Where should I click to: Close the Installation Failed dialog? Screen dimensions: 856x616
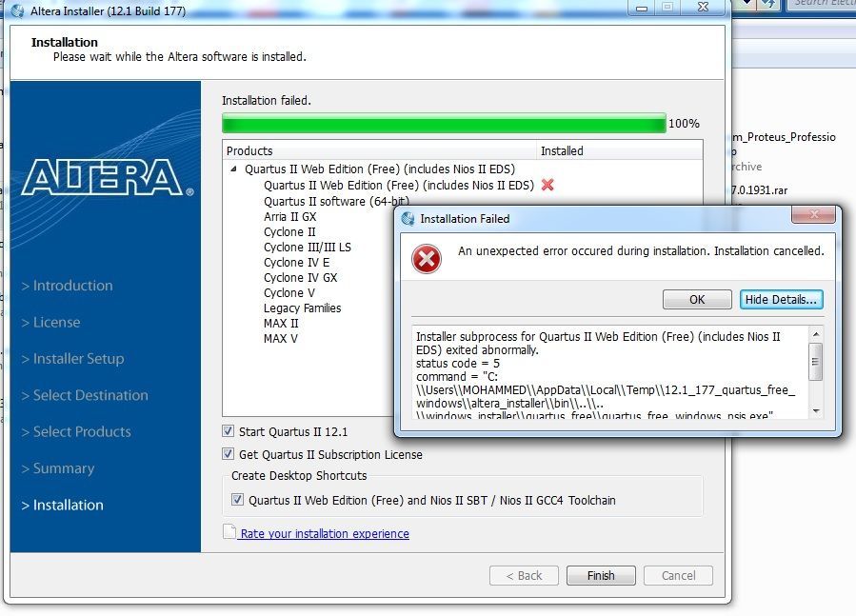click(x=813, y=214)
